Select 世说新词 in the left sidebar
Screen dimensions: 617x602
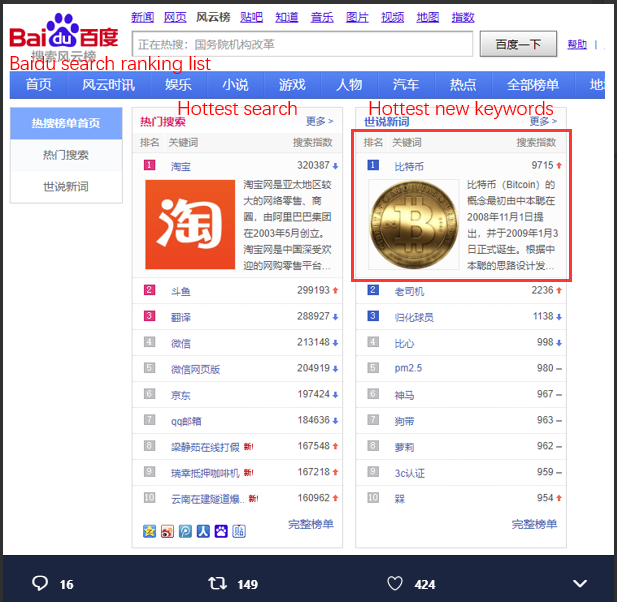66,187
